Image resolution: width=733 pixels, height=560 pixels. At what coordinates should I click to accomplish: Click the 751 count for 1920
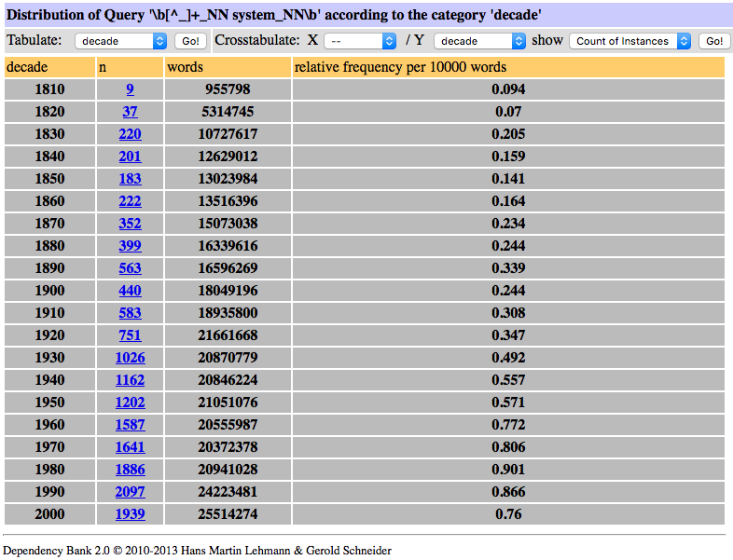tap(131, 335)
